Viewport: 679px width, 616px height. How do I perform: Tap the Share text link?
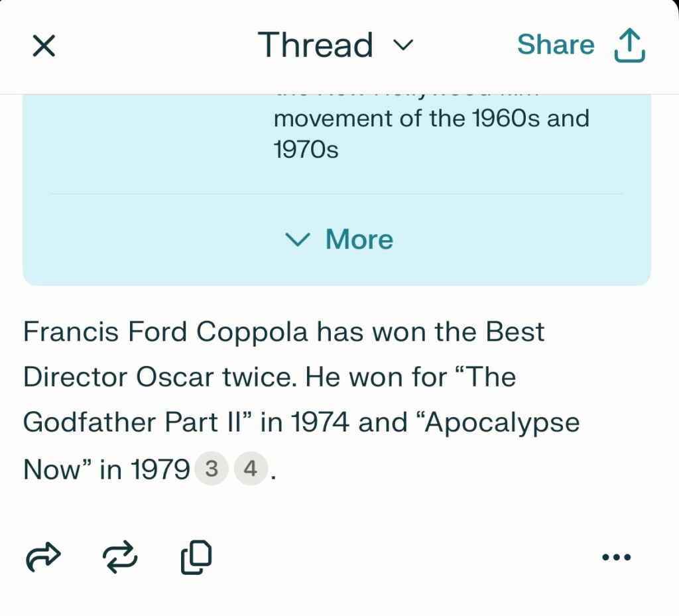pyautogui.click(x=556, y=44)
